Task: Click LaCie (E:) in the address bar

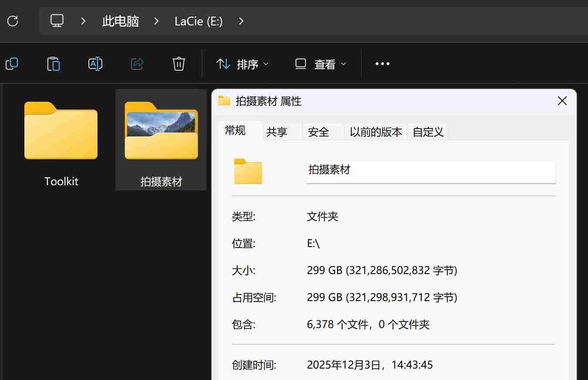Action: click(198, 21)
